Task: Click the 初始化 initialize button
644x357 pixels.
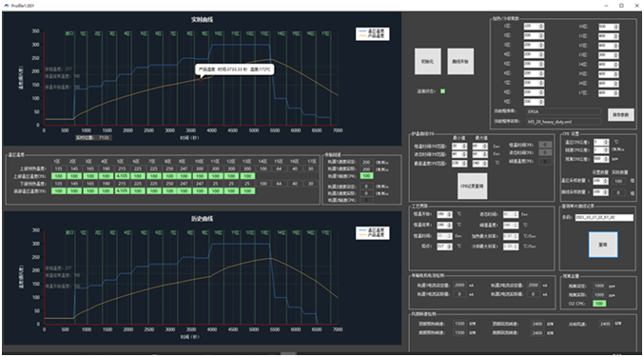Action: 427,61
